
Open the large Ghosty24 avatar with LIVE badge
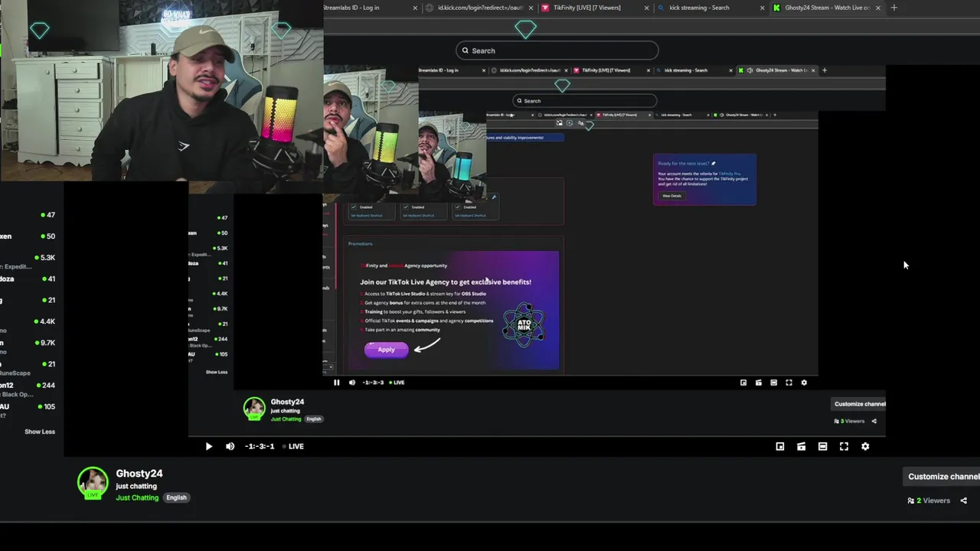[93, 484]
